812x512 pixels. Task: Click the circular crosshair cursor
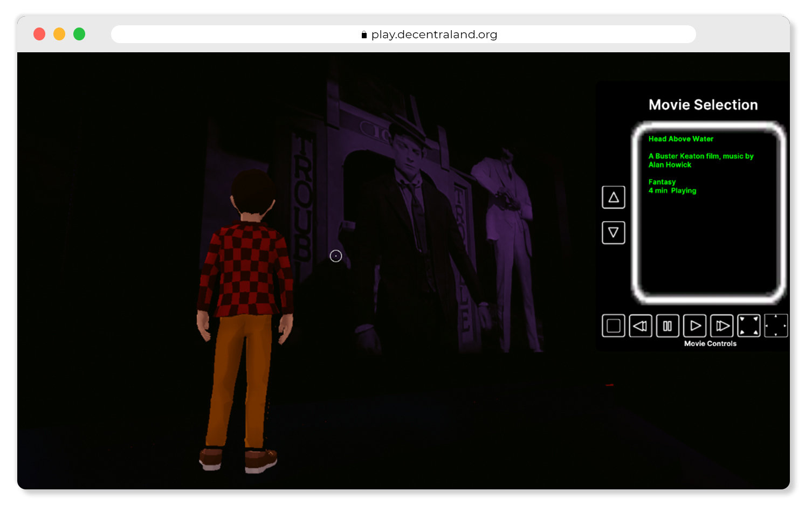pos(336,256)
